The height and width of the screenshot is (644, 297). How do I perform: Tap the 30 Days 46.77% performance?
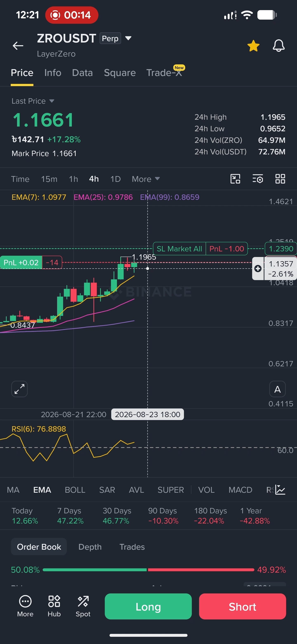(117, 516)
